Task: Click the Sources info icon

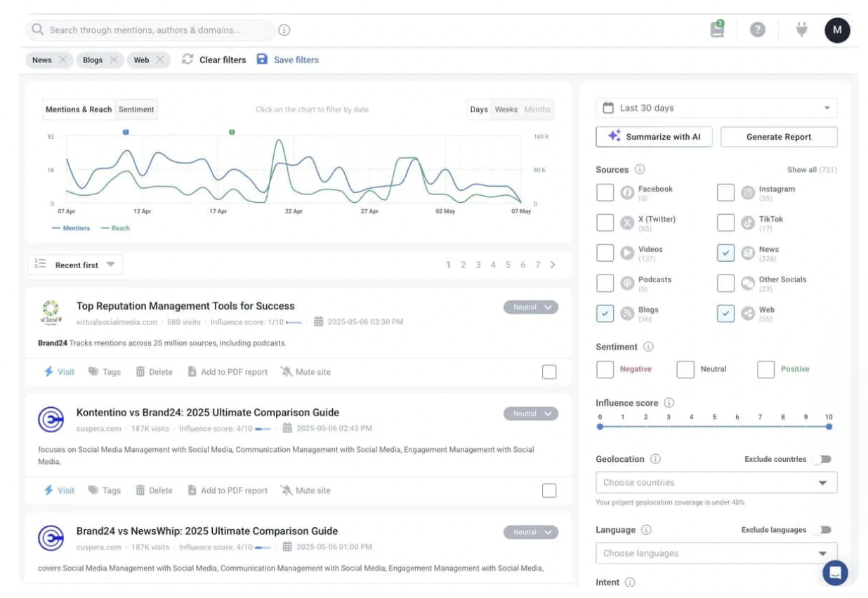Action: pyautogui.click(x=640, y=170)
